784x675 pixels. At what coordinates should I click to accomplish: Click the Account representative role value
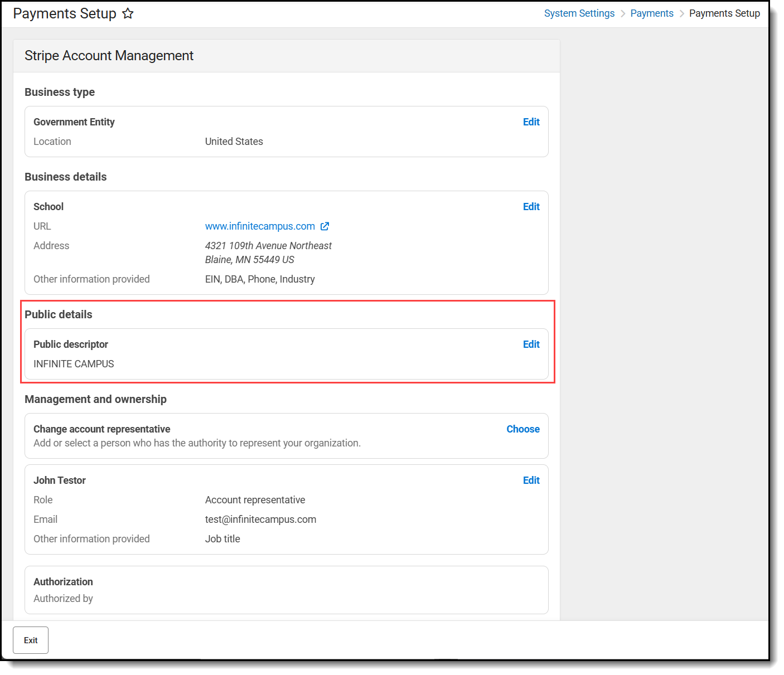(x=255, y=500)
